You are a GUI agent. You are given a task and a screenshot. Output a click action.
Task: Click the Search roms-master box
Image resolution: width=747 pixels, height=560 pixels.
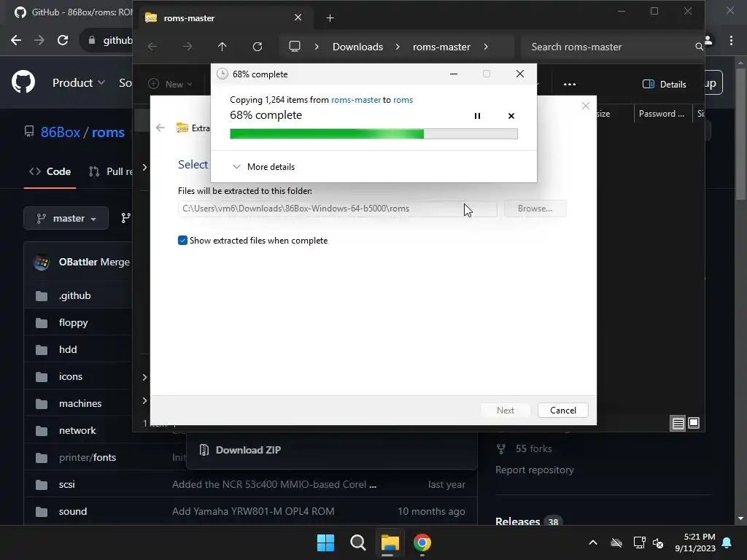612,47
